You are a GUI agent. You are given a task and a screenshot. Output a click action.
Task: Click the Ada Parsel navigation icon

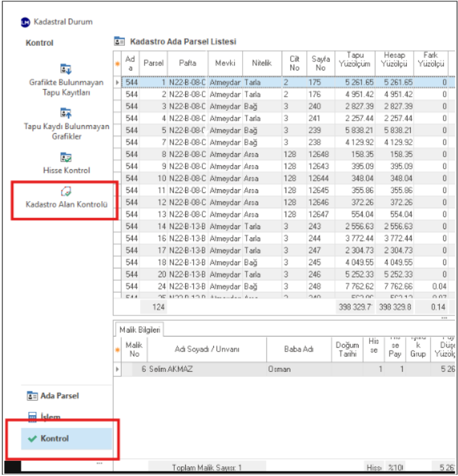pyautogui.click(x=33, y=396)
